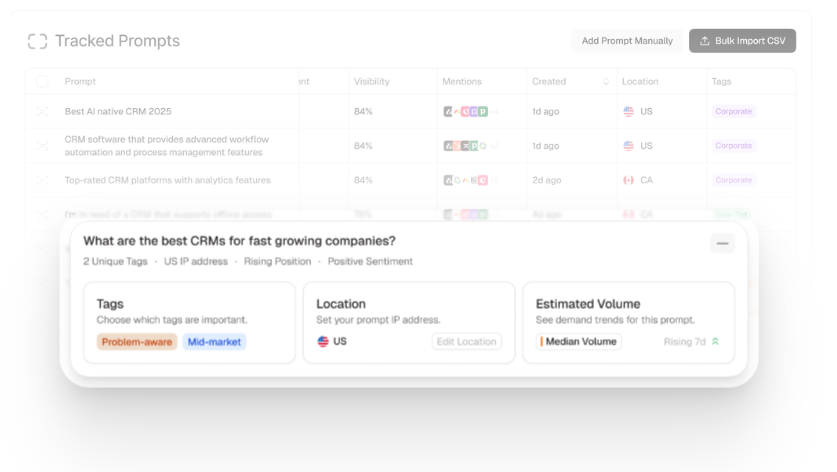Collapse the prompt detail card with minus button

pyautogui.click(x=722, y=243)
